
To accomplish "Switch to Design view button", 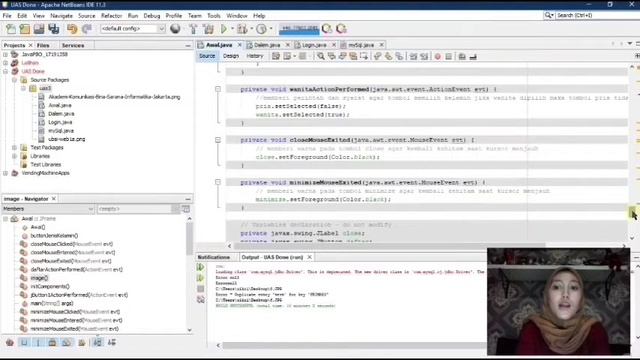I will [x=231, y=56].
